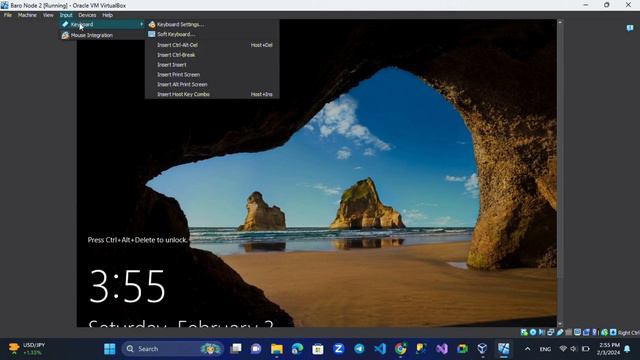Viewport: 640px width, 360px height.
Task: Open Visual Studio from taskbar
Action: pyautogui.click(x=442, y=349)
